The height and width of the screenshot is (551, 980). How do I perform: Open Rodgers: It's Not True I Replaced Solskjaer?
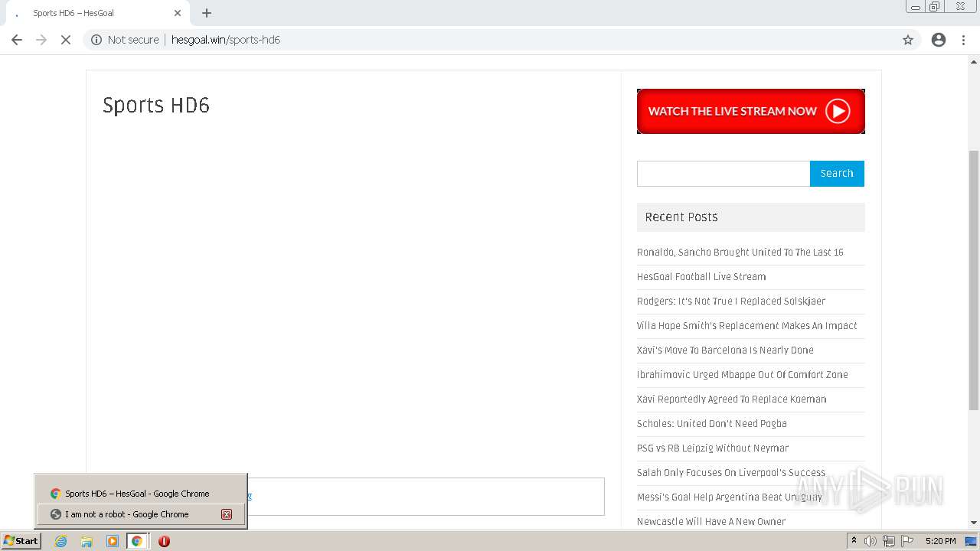[731, 301]
